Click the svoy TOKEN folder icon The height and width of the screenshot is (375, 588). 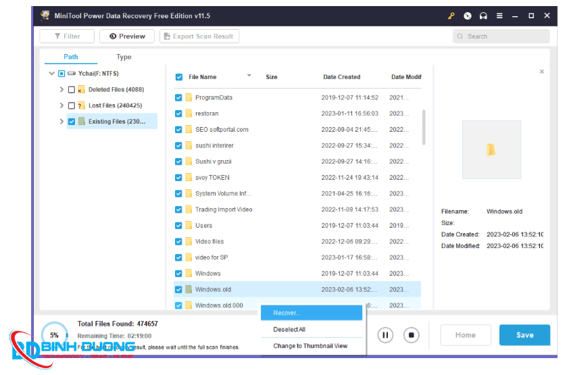189,178
